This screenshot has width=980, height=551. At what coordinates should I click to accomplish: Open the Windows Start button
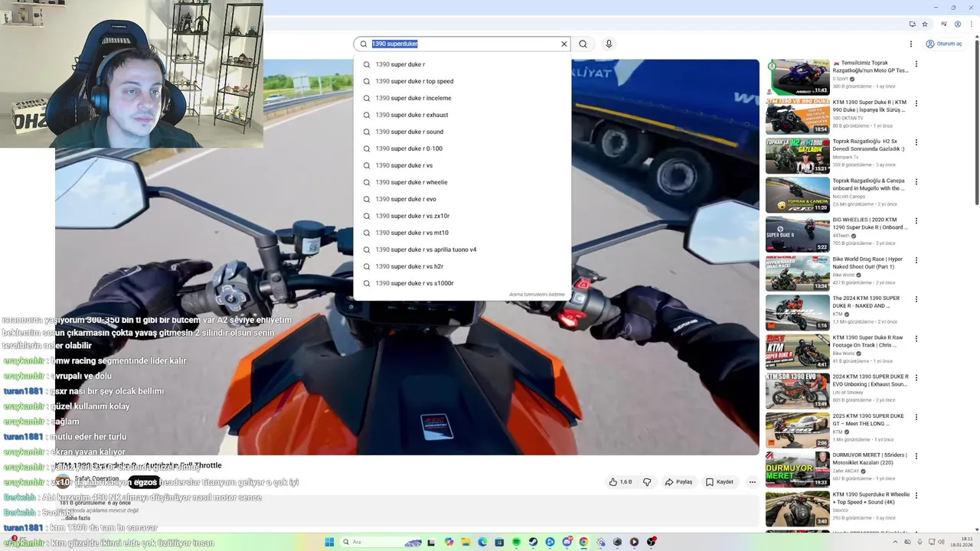click(330, 542)
